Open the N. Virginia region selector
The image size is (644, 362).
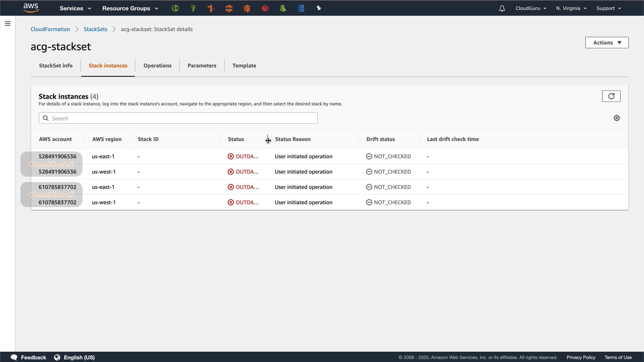click(571, 8)
